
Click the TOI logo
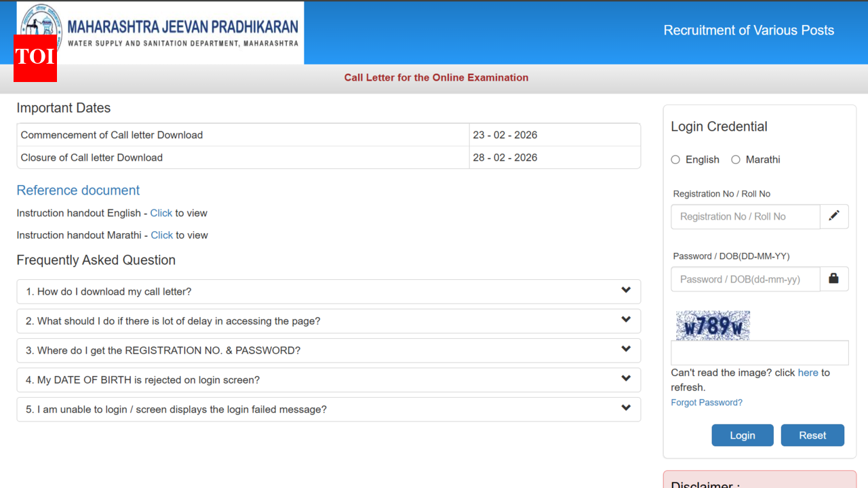35,59
